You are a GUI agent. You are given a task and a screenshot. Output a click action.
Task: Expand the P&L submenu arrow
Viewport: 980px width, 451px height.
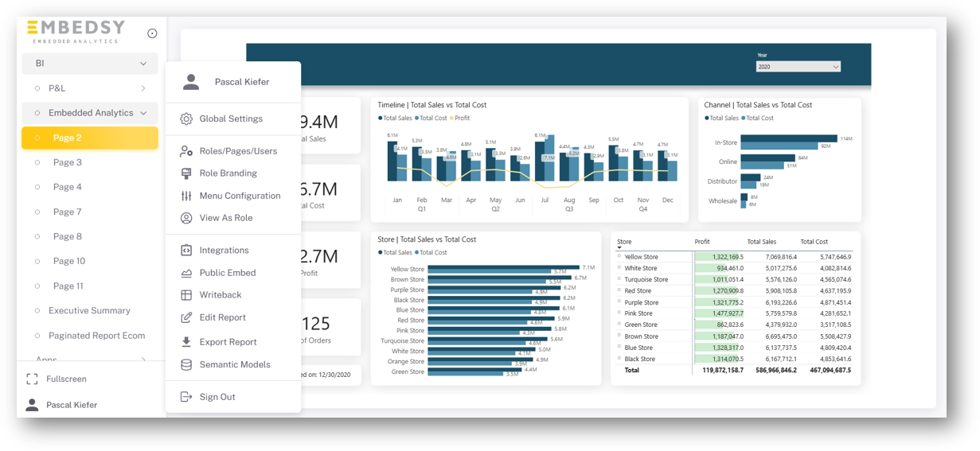[143, 88]
